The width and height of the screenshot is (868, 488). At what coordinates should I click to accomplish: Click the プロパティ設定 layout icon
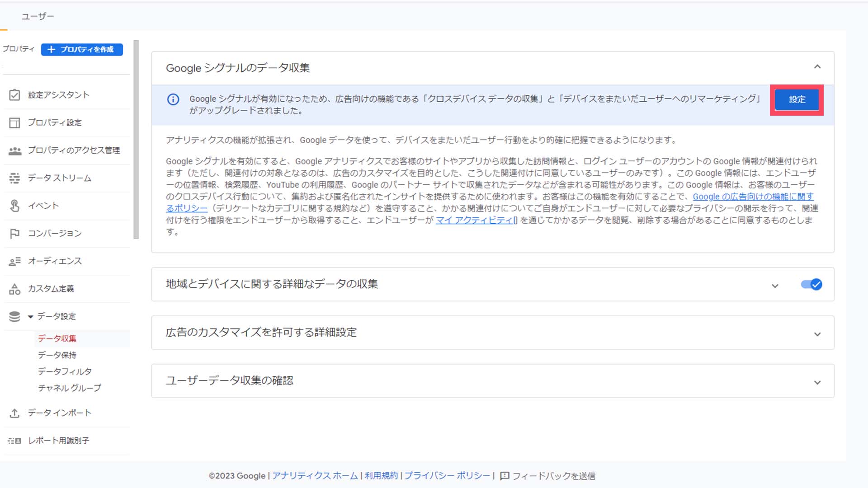pyautogui.click(x=14, y=123)
